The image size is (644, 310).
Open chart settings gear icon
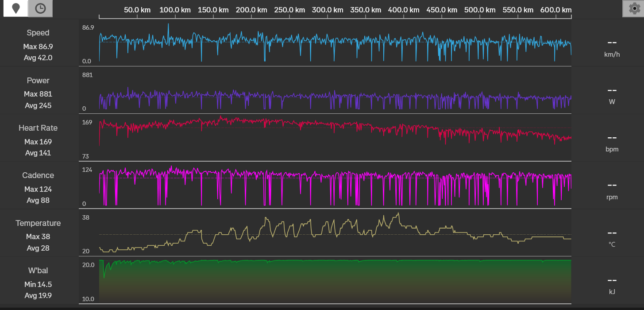(634, 8)
